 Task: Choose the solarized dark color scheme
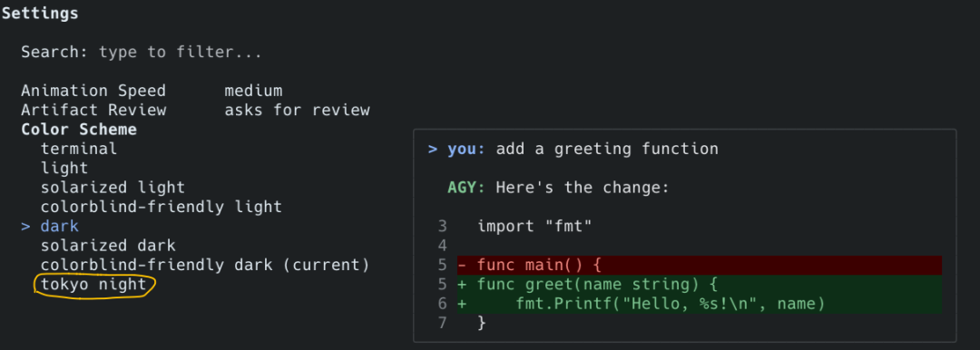[x=108, y=246]
